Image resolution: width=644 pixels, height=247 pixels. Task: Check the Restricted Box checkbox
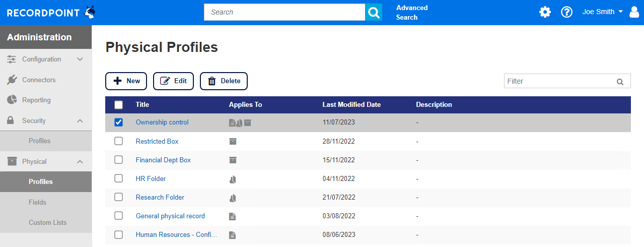click(x=118, y=141)
